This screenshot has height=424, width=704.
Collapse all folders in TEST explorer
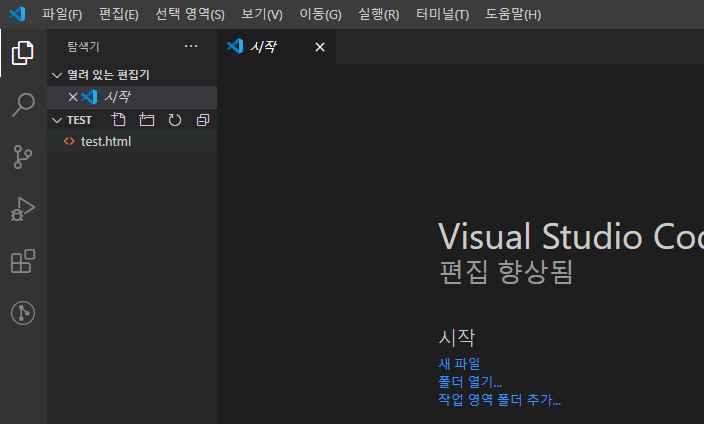tap(203, 120)
